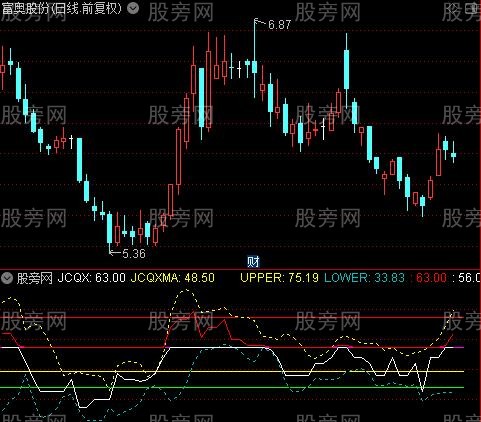Click the LOWER: 33.83 cyan label
The width and height of the screenshot is (481, 422).
click(x=364, y=277)
